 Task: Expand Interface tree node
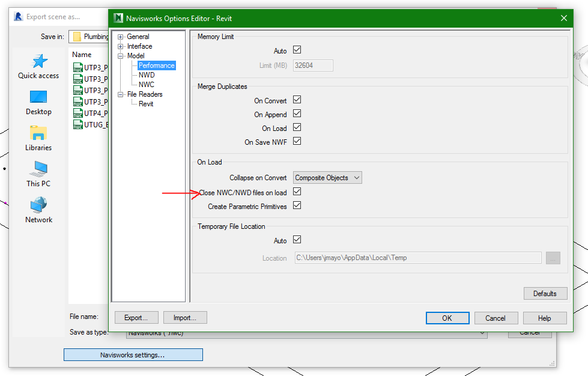tap(120, 46)
